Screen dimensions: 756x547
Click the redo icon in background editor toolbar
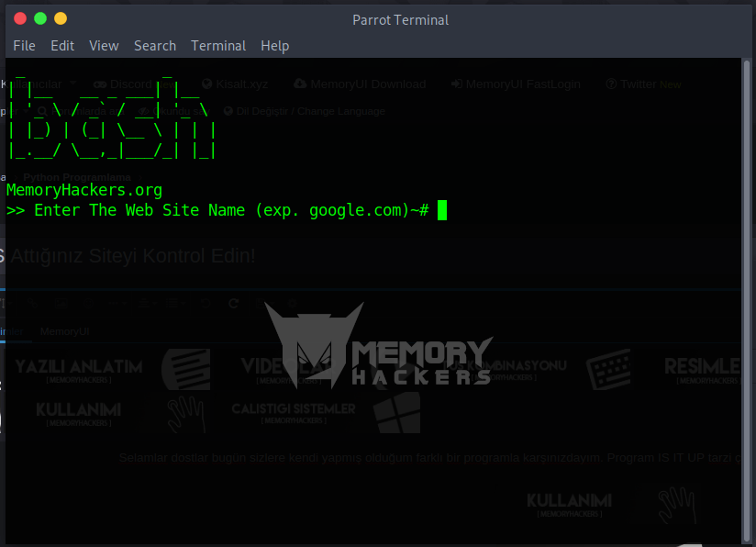234,304
